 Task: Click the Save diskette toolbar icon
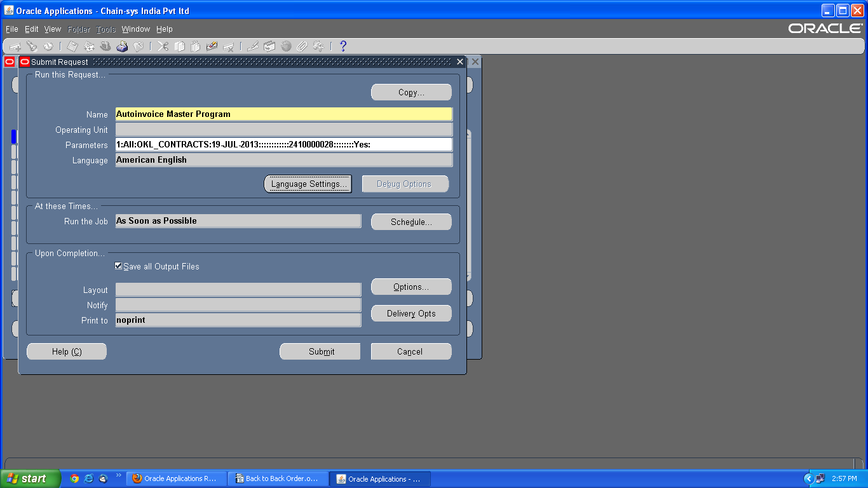tap(72, 46)
